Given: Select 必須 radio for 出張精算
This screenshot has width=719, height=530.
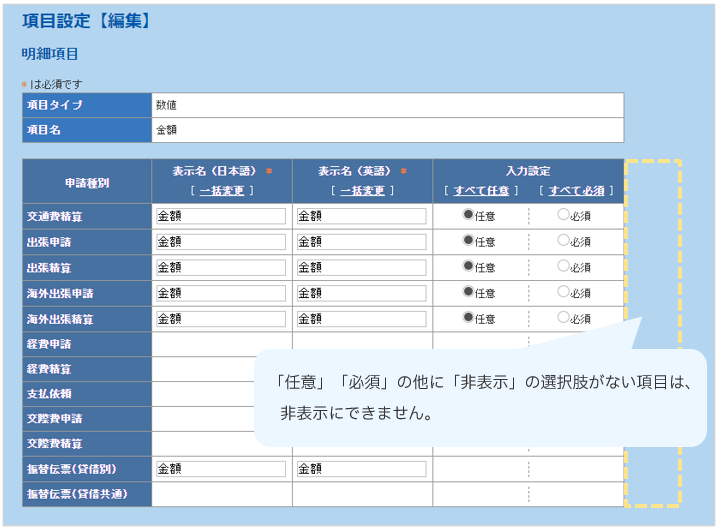Looking at the screenshot, I should [x=563, y=266].
